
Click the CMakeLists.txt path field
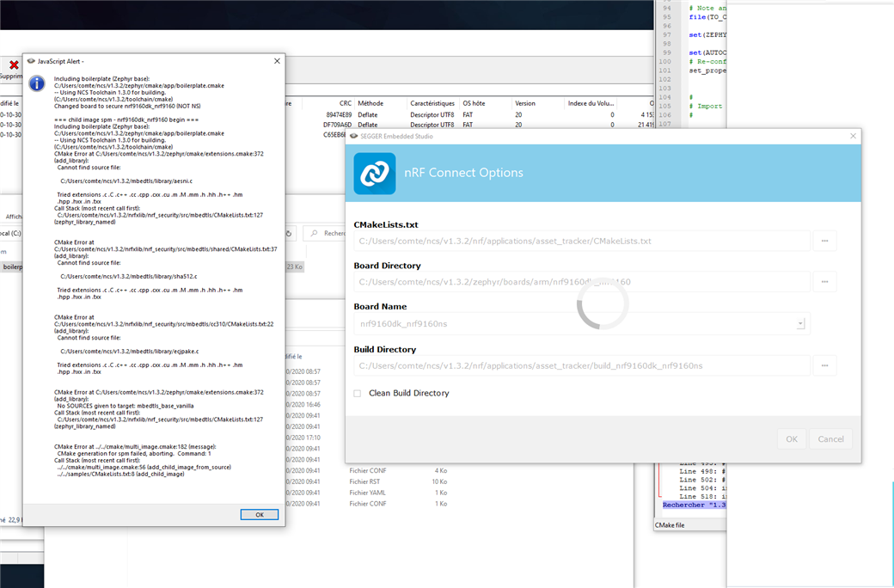click(582, 241)
